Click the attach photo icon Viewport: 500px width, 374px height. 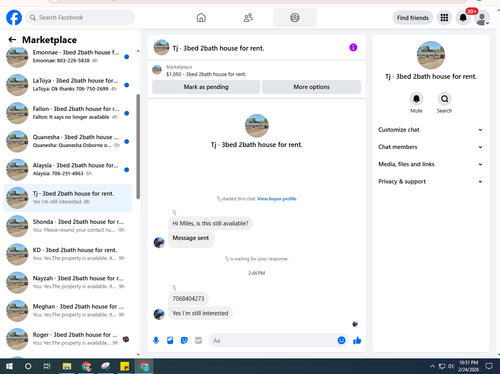coord(170,340)
